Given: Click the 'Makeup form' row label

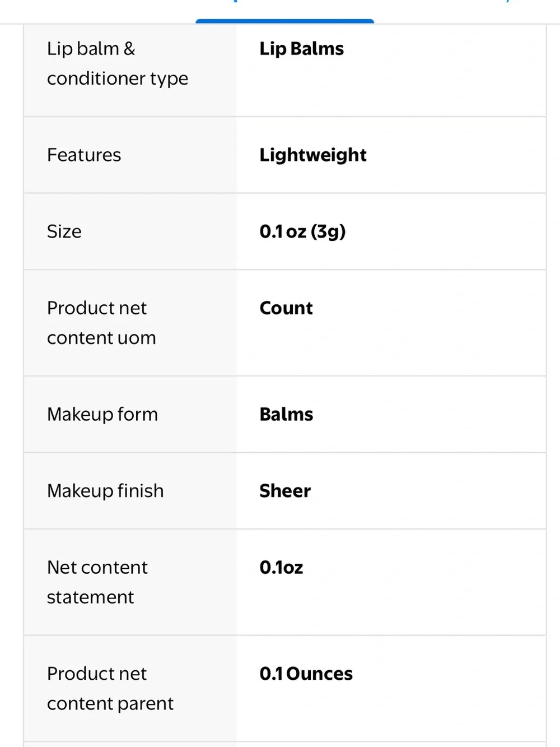Looking at the screenshot, I should [x=102, y=415].
